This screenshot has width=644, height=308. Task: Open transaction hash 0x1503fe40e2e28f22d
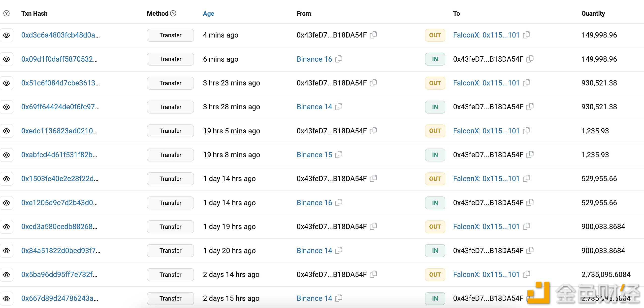pyautogui.click(x=60, y=179)
